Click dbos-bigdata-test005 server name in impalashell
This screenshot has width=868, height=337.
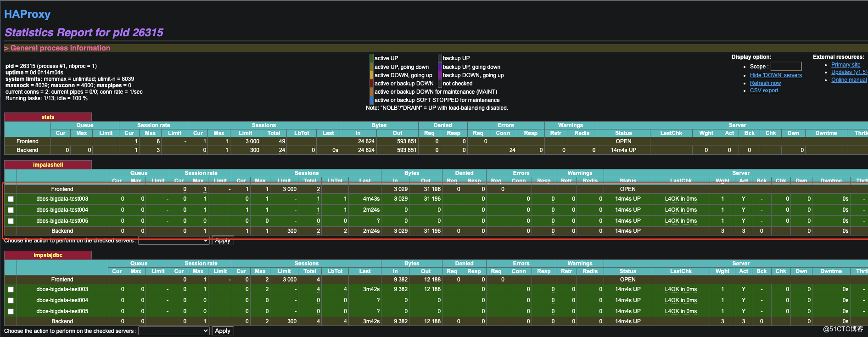pos(62,221)
